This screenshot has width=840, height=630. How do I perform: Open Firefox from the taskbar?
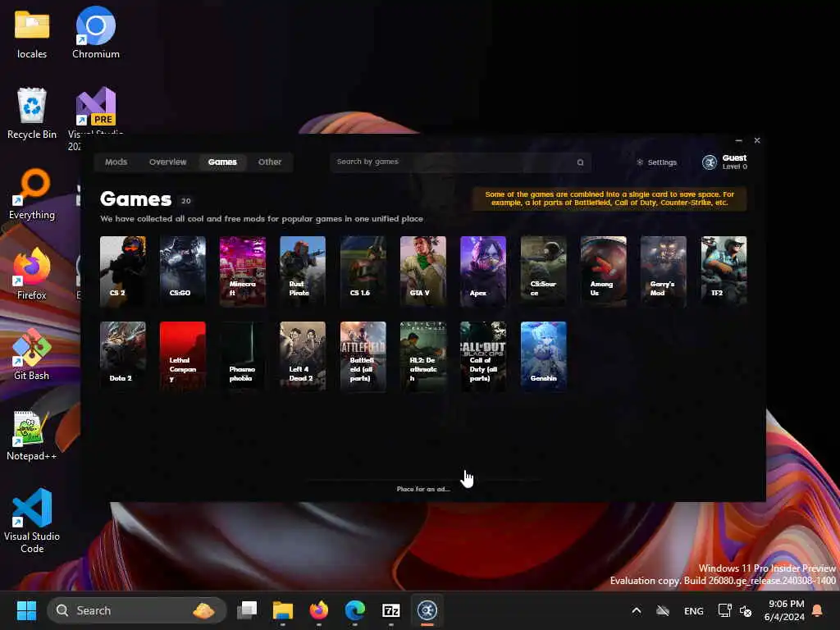pyautogui.click(x=319, y=610)
